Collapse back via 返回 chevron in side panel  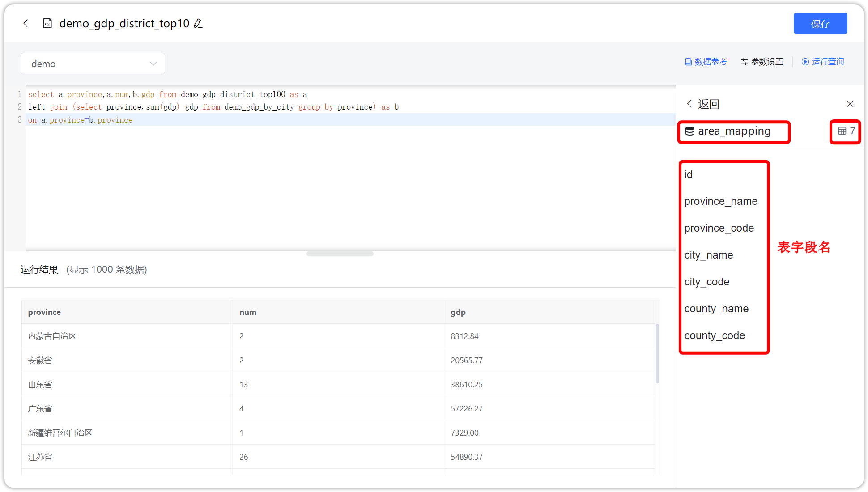pyautogui.click(x=689, y=104)
